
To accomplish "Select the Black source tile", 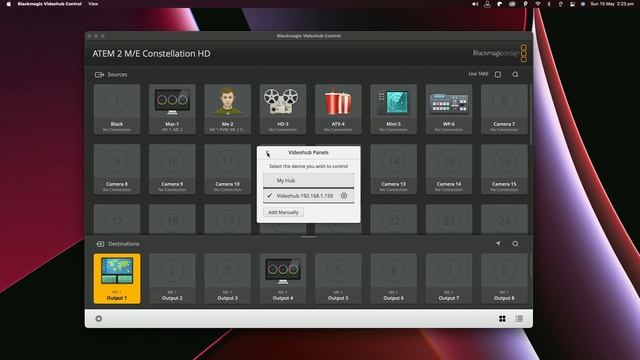I will point(117,109).
